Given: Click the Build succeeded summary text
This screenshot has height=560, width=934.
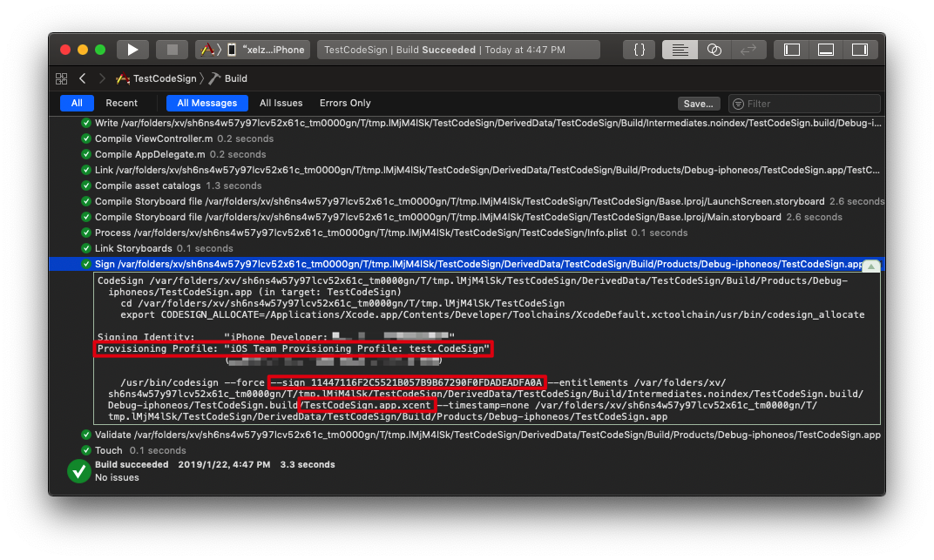Looking at the screenshot, I should [x=132, y=464].
